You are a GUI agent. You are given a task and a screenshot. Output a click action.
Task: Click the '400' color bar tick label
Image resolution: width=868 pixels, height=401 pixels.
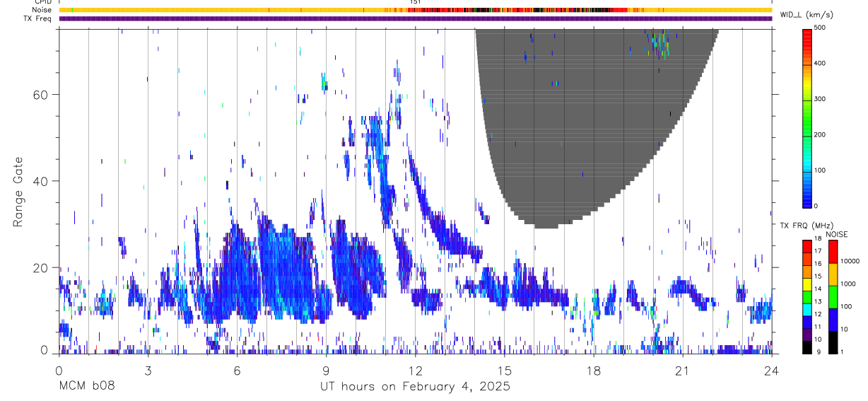[x=820, y=64]
